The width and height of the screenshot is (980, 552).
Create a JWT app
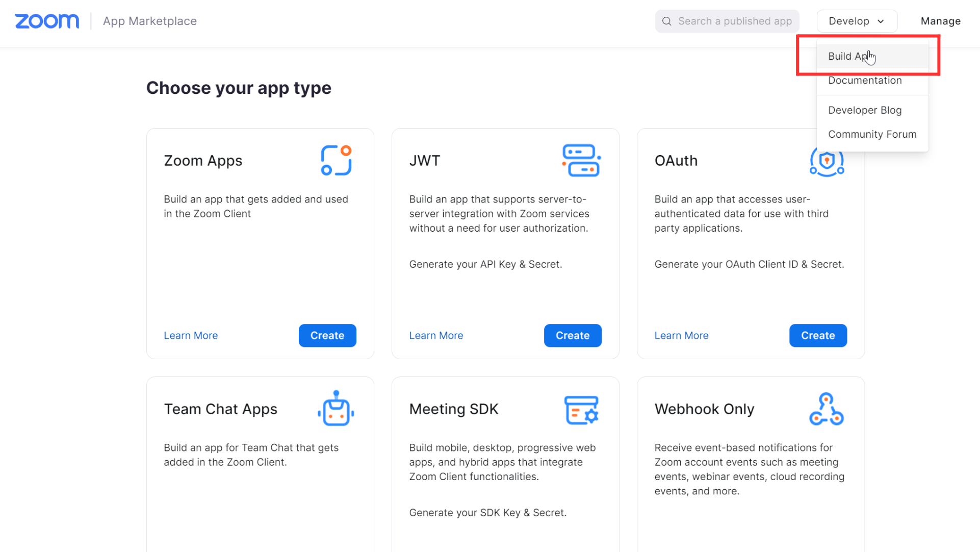(x=573, y=336)
